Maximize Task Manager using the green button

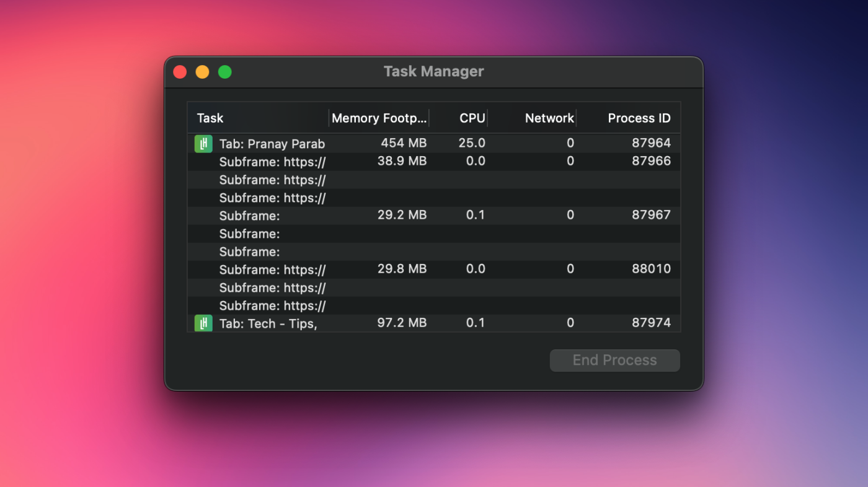point(225,72)
